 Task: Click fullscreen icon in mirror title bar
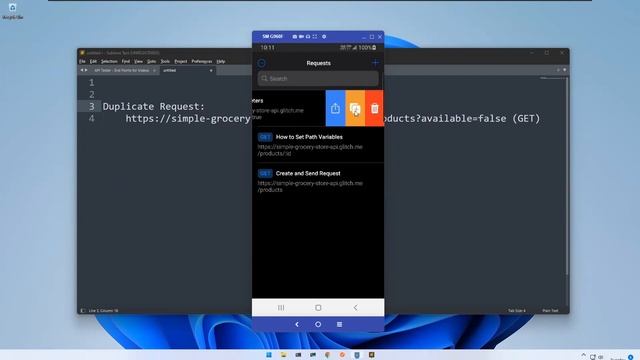click(x=315, y=37)
